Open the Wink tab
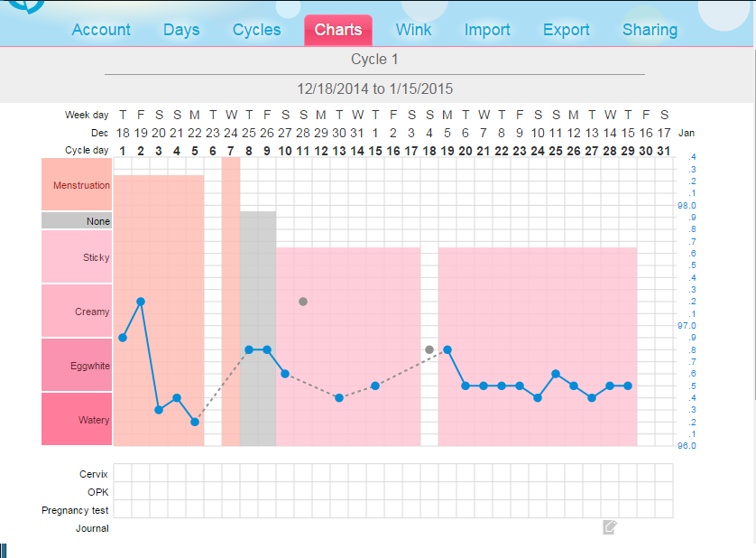This screenshot has height=558, width=756. 414,30
